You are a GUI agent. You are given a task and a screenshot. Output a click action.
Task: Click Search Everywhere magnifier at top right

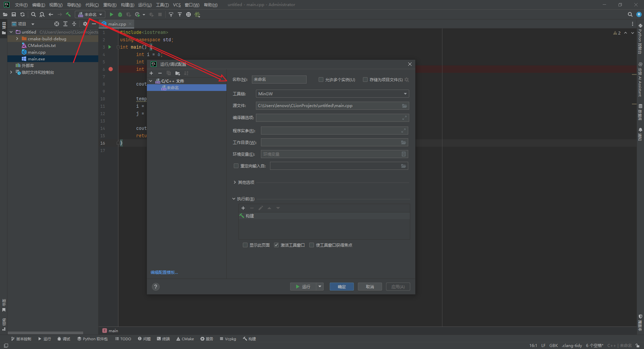pyautogui.click(x=630, y=14)
